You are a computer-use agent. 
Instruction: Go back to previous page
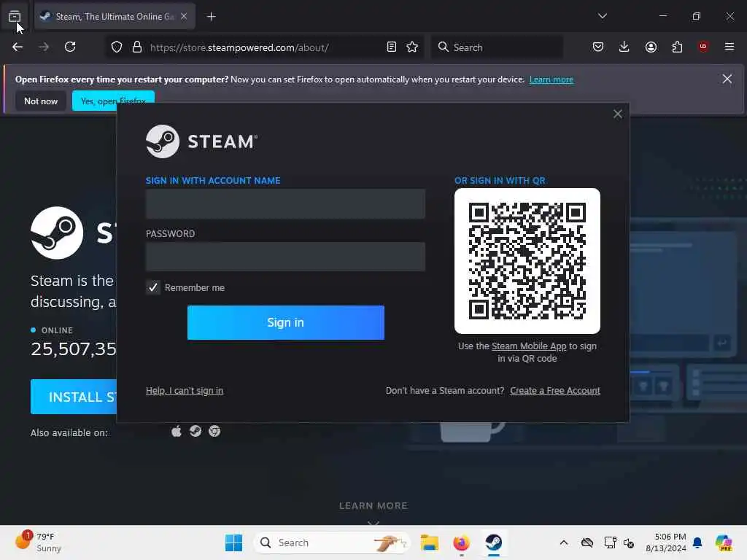[x=18, y=47]
